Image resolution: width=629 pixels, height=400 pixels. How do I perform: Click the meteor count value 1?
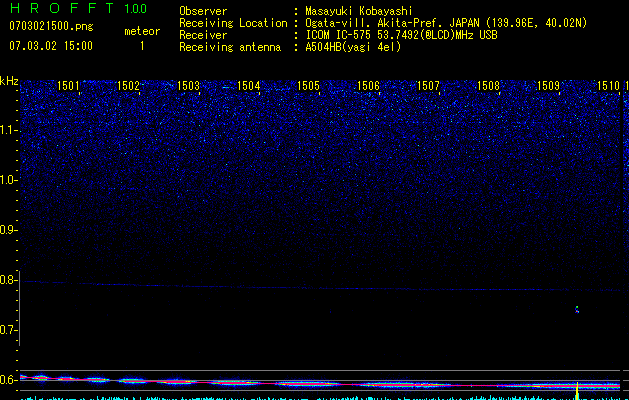point(142,46)
